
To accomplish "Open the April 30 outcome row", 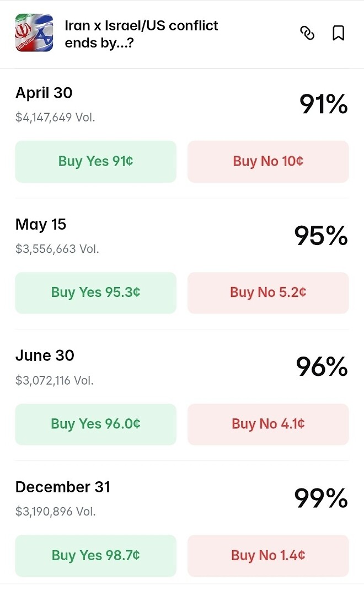I will pos(44,93).
